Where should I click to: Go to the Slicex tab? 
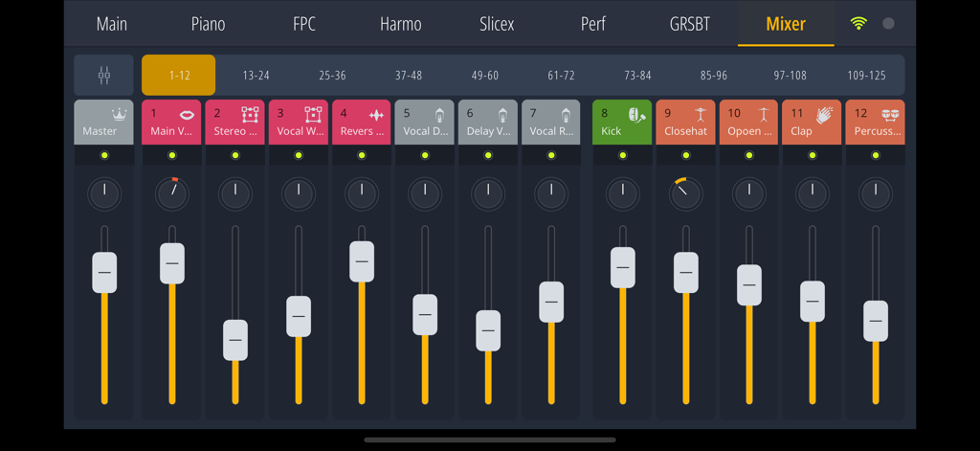pos(497,24)
